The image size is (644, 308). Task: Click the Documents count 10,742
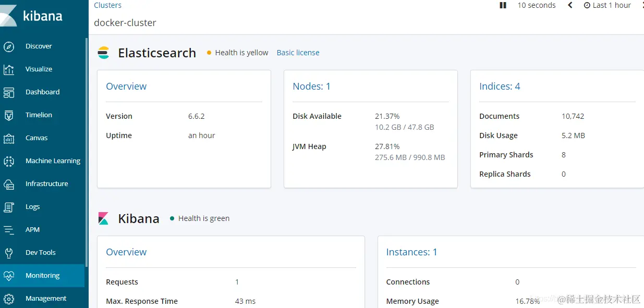[573, 116]
